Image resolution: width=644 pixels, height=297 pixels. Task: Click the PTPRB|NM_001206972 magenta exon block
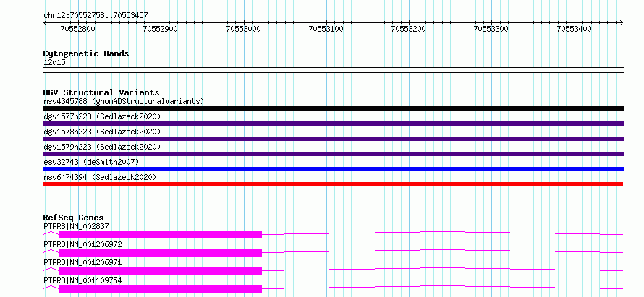(161, 253)
